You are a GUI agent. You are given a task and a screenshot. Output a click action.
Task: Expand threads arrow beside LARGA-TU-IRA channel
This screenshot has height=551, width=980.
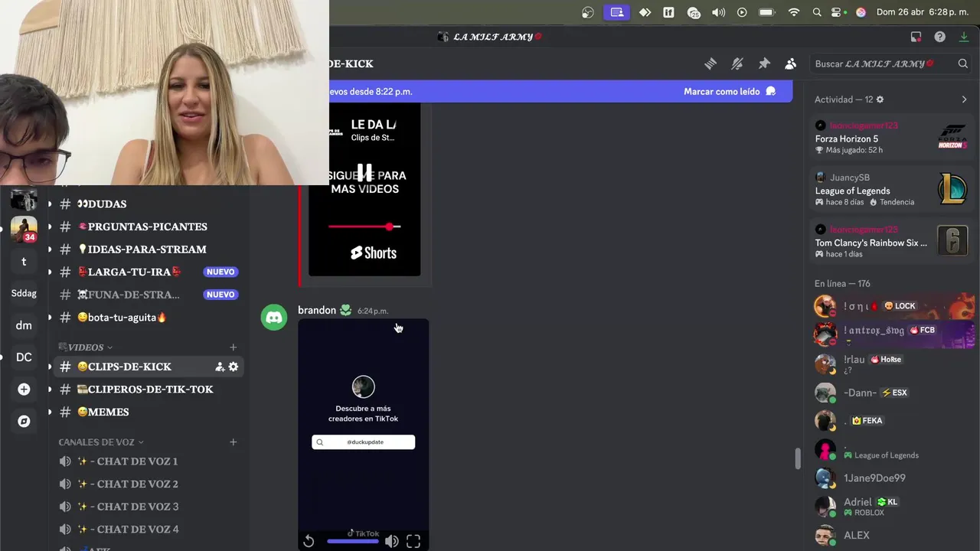50,272
